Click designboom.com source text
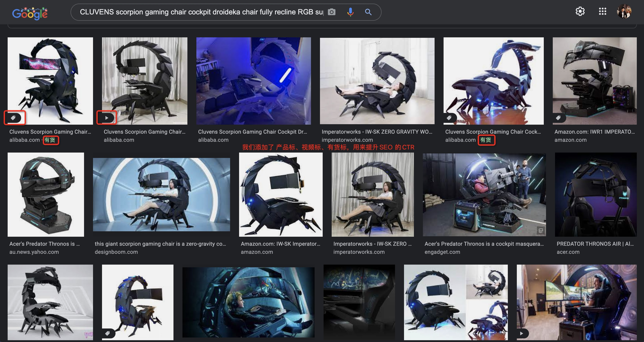The image size is (644, 342). (x=116, y=252)
